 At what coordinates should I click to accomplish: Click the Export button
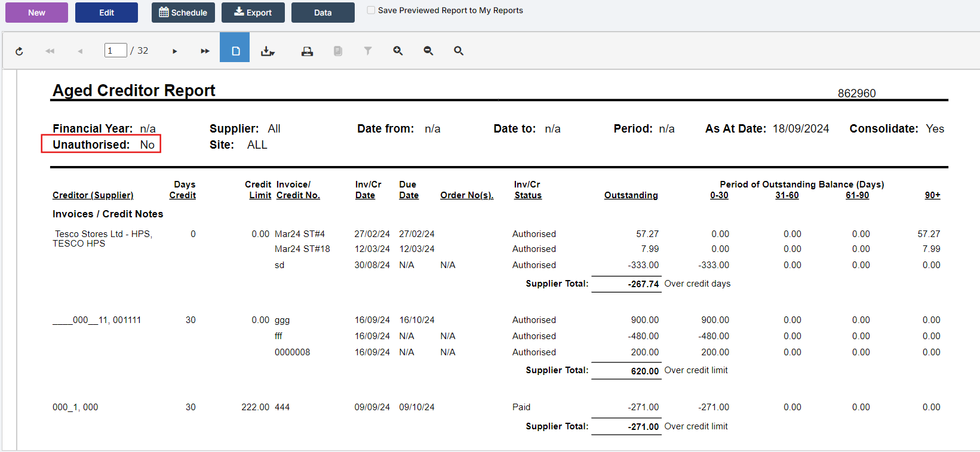253,13
